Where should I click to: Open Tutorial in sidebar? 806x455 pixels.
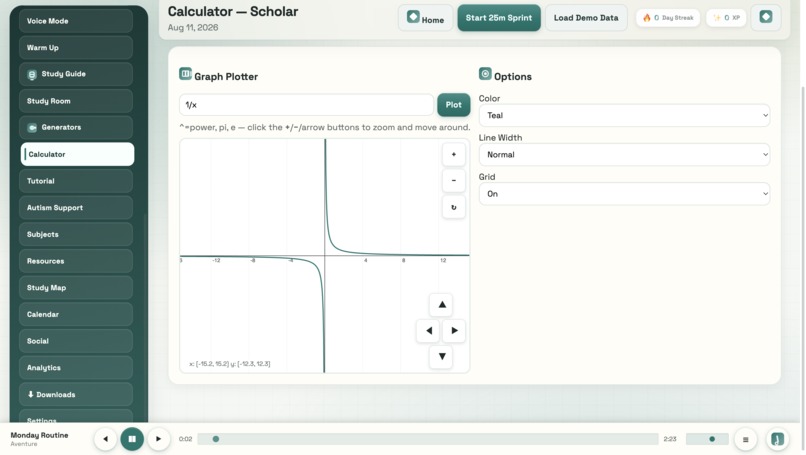(76, 181)
